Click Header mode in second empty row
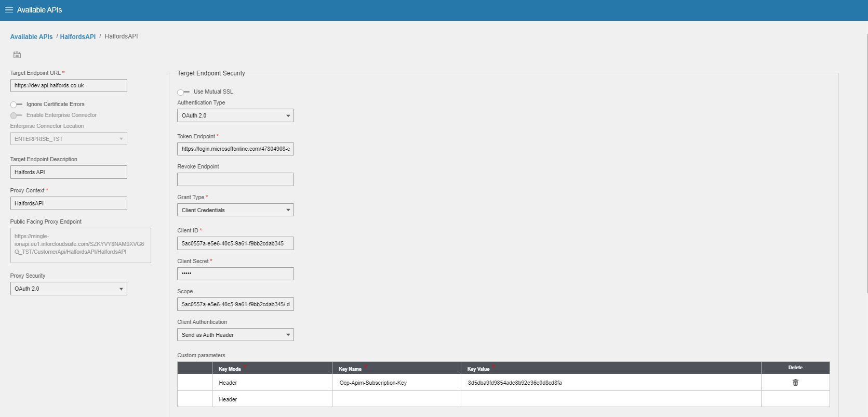Viewport: 868px width, 417px height. coord(272,399)
